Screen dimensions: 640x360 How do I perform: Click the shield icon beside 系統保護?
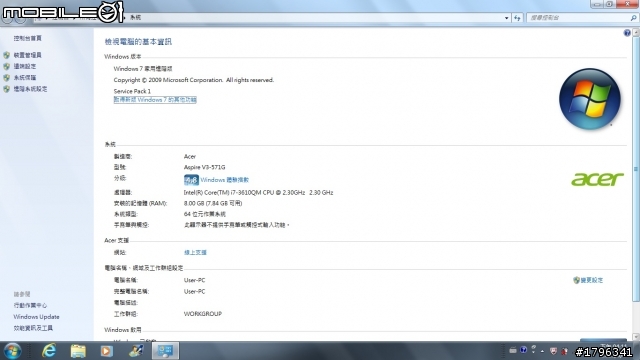point(7,78)
